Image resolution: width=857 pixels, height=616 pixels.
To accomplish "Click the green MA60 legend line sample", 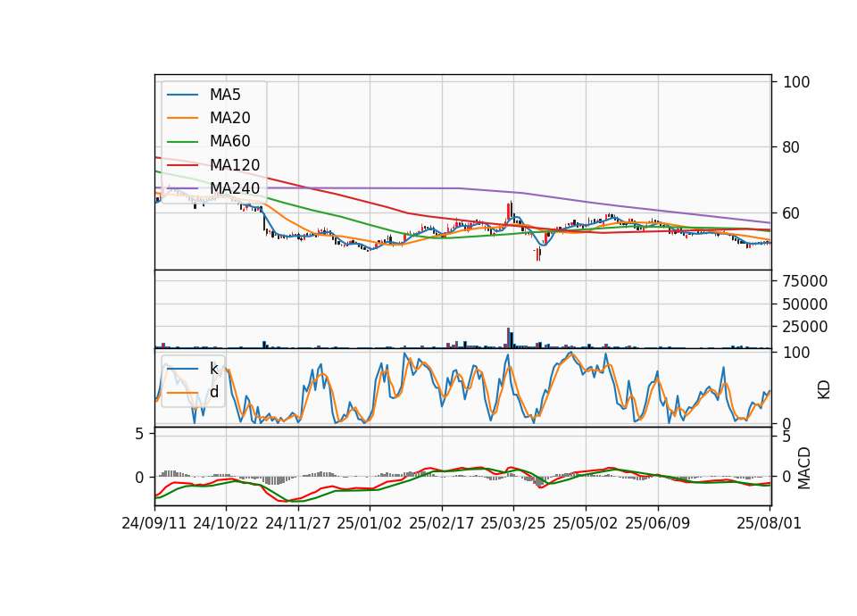I will click(x=182, y=142).
